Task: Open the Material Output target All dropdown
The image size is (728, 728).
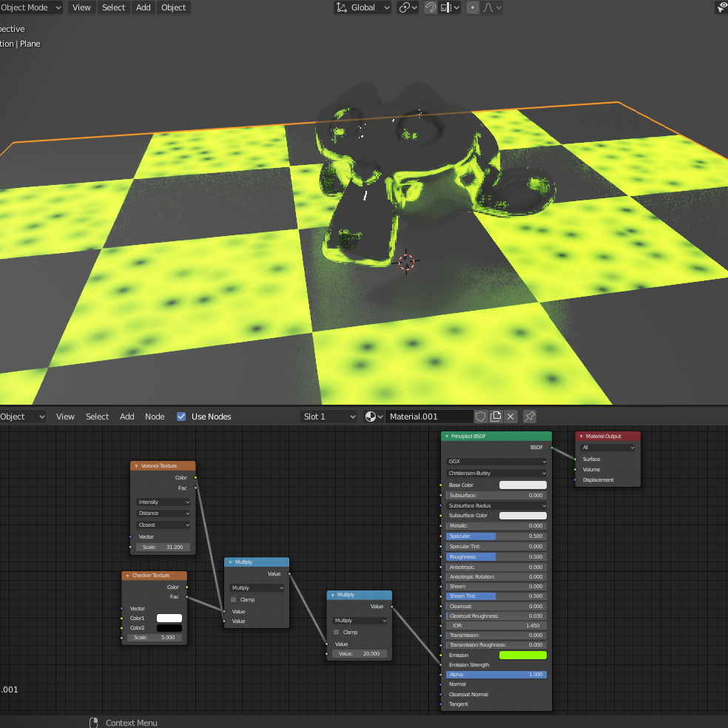Action: coord(607,448)
